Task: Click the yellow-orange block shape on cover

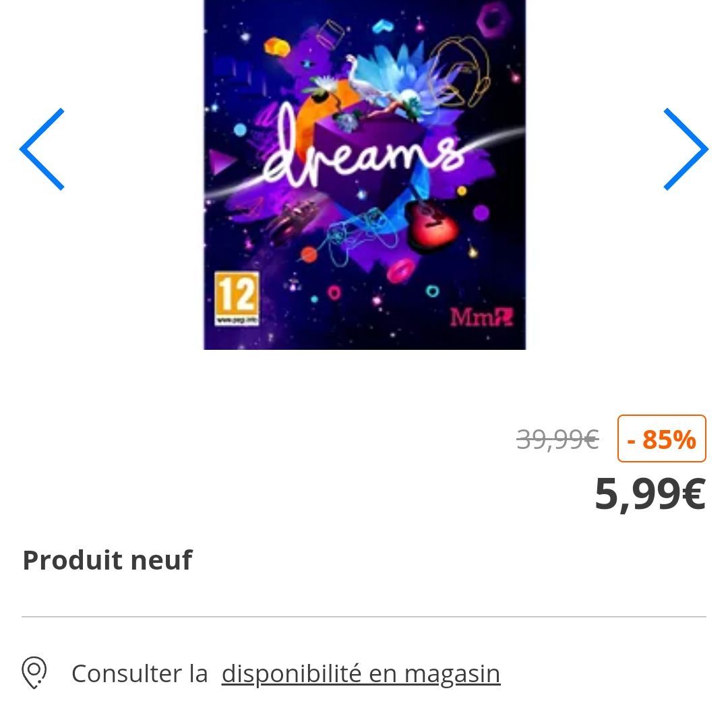Action: coord(277,47)
